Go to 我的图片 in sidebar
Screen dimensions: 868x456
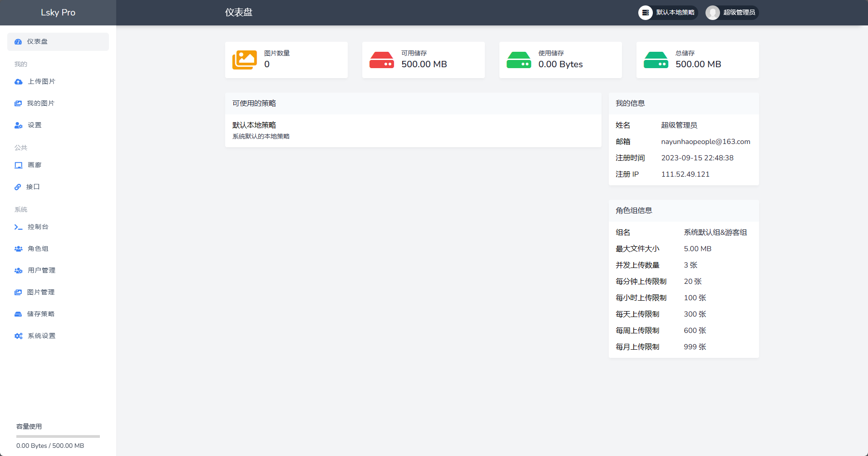pos(58,104)
